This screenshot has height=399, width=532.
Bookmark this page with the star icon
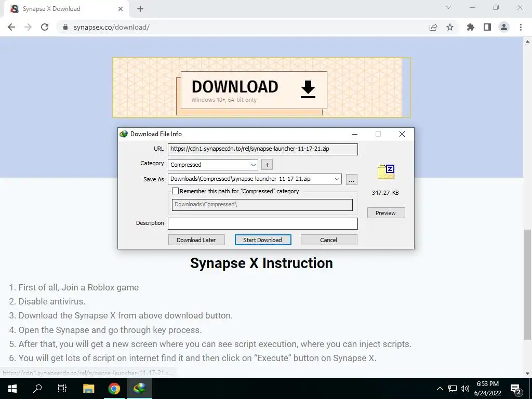tap(450, 27)
